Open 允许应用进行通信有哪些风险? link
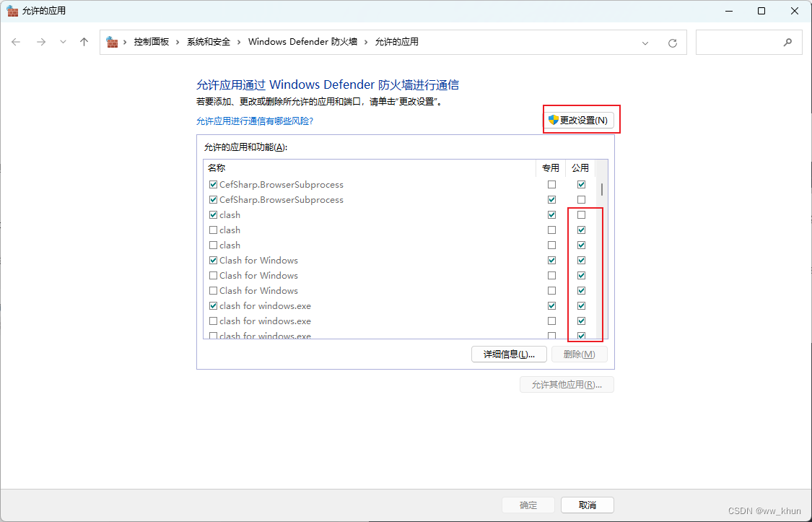The height and width of the screenshot is (522, 812). point(255,121)
